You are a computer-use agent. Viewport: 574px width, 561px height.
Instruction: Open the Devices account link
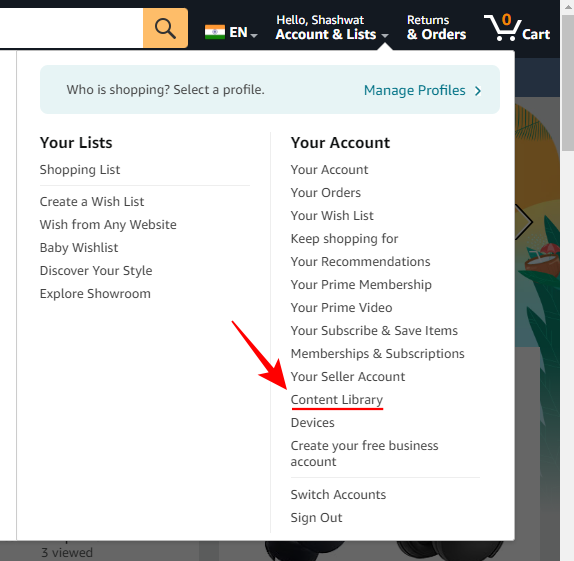[x=313, y=423]
